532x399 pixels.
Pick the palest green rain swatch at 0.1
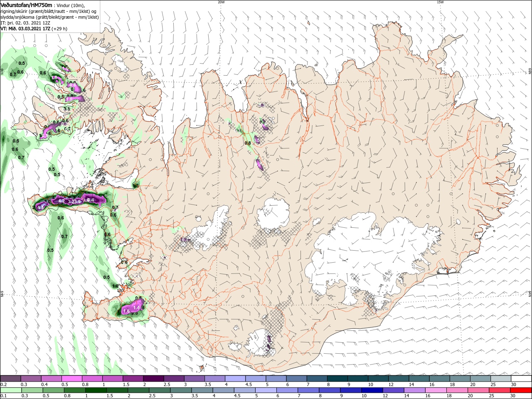[x=10, y=390]
